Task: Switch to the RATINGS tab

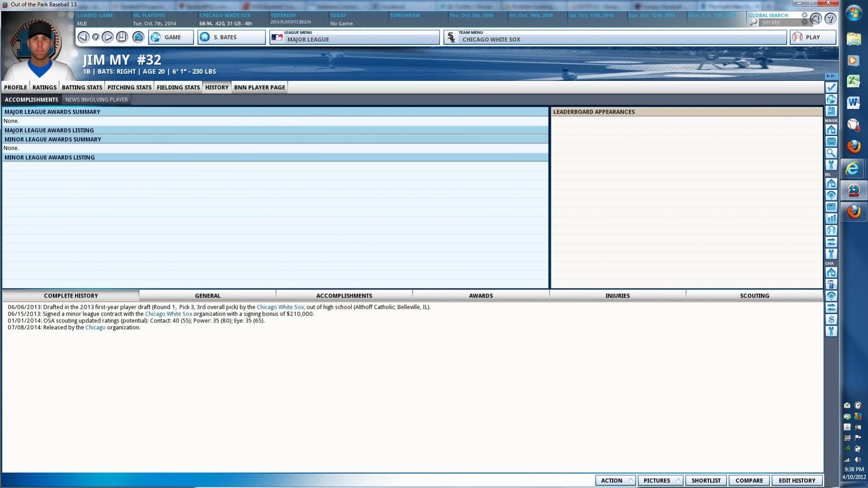Action: [x=44, y=87]
